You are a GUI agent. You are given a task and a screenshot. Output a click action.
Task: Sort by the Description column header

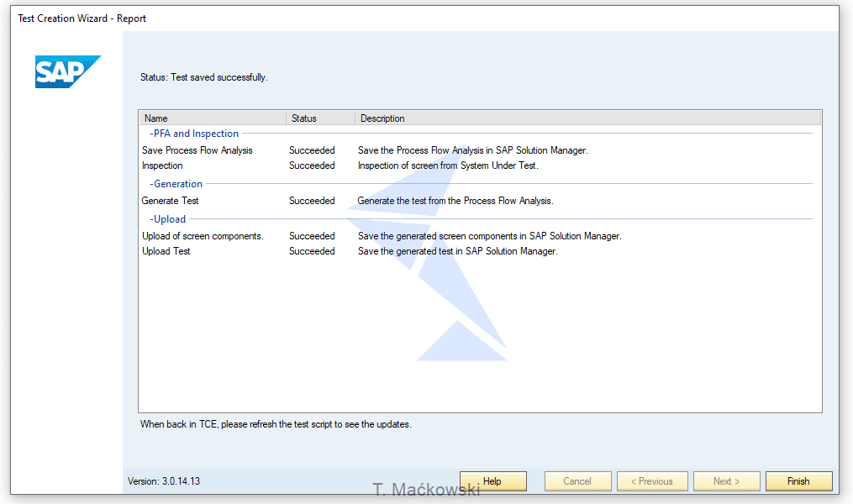pos(587,118)
